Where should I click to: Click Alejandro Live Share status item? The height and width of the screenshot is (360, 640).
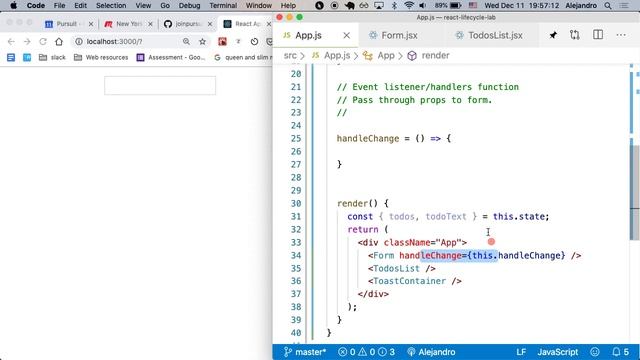[431, 352]
